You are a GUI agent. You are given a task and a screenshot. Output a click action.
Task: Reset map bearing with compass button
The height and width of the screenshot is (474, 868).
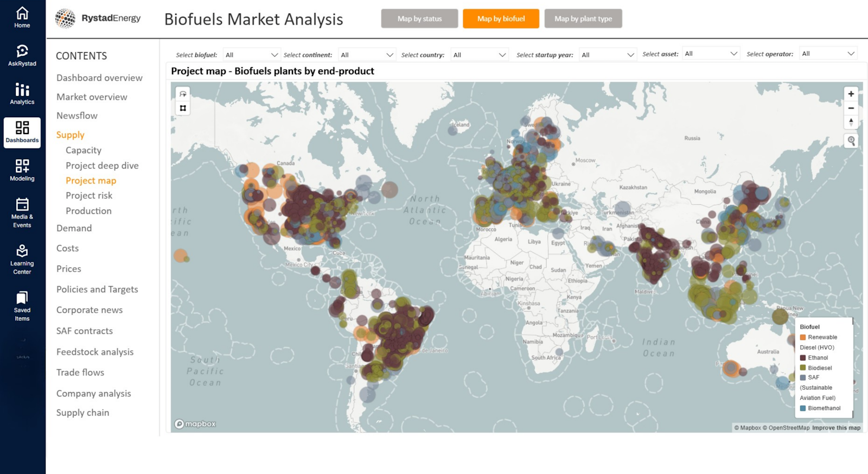coord(851,122)
